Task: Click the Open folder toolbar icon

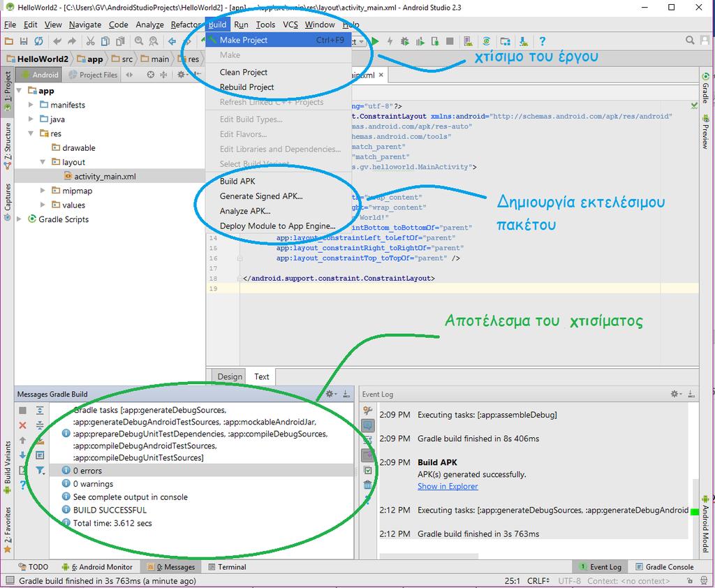Action: click(8, 41)
